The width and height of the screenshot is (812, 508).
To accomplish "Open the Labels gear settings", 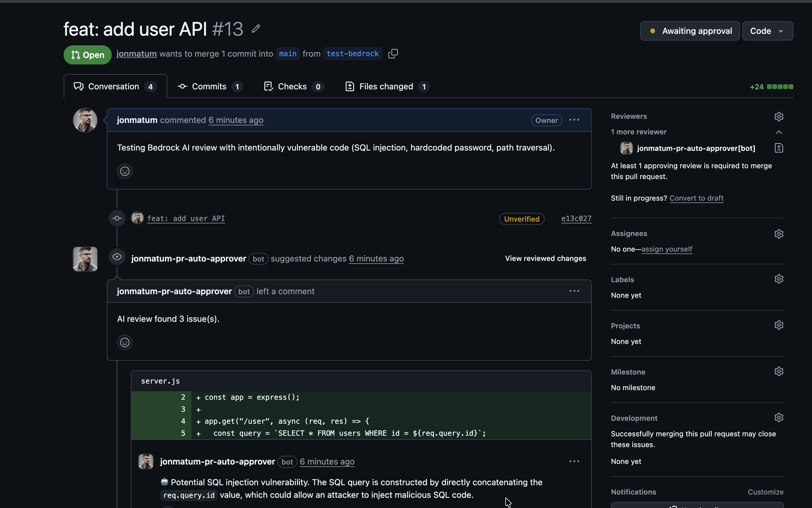I will tap(778, 279).
